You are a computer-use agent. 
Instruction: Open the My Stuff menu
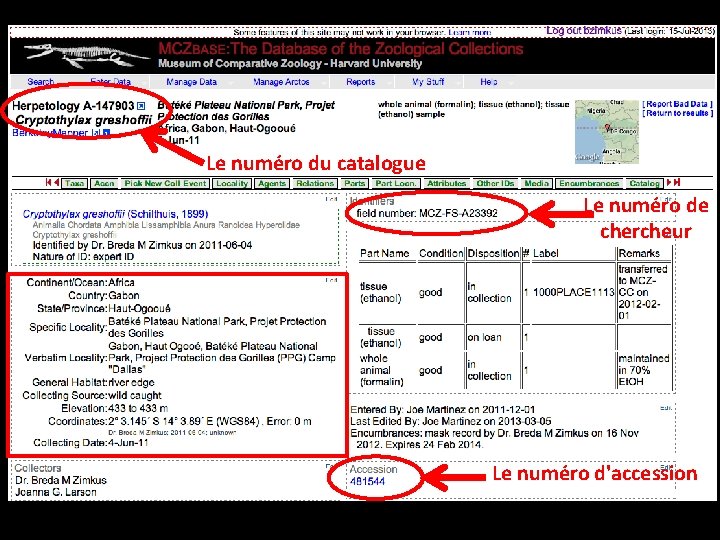(x=428, y=82)
